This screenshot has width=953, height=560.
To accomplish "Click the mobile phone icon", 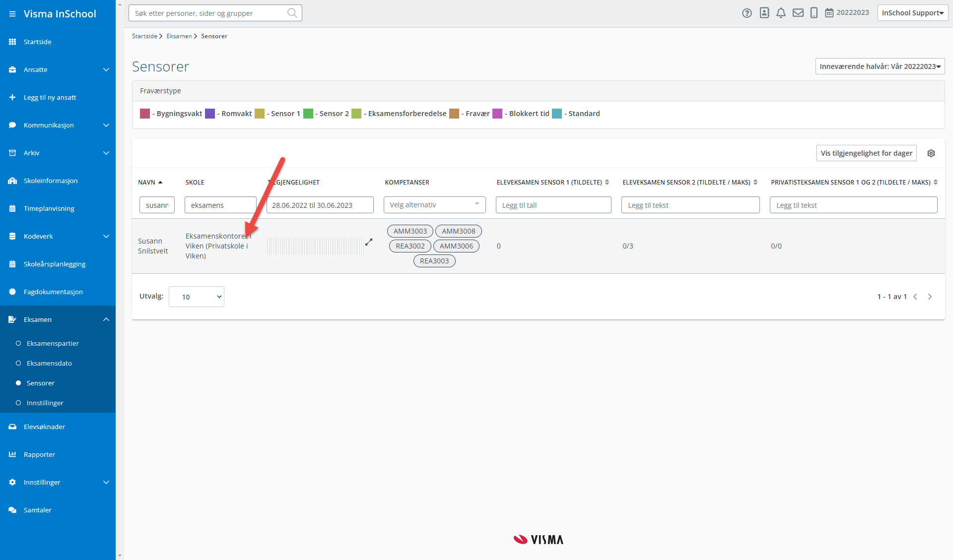I will [814, 13].
